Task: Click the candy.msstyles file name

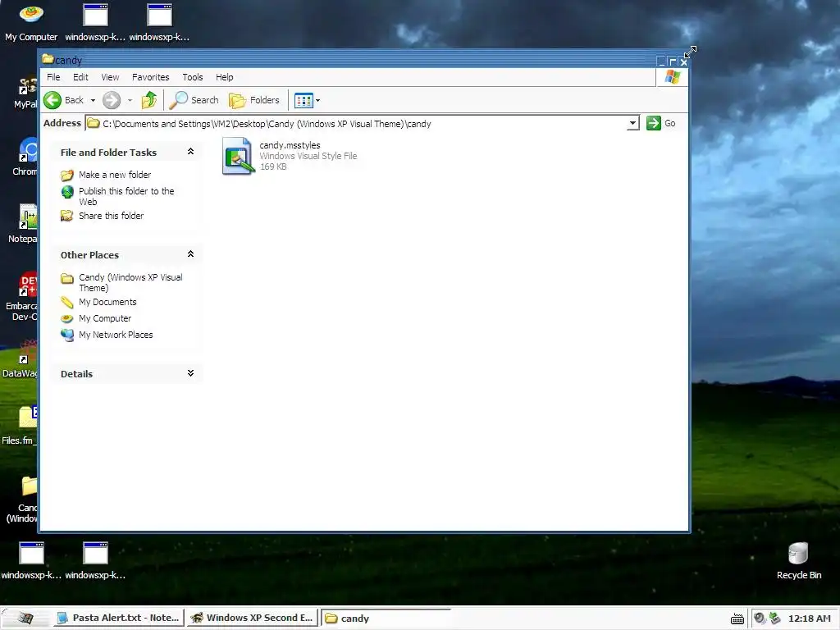Action: pos(290,145)
